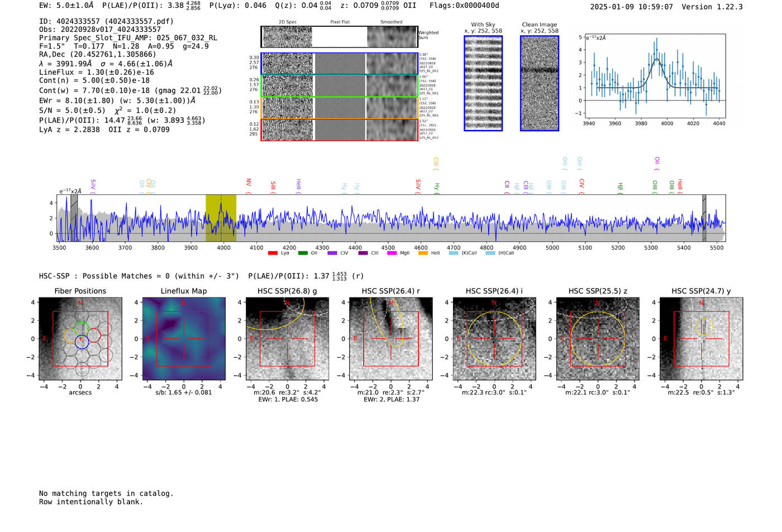Click "No matching targets in catalog." text

[106, 493]
